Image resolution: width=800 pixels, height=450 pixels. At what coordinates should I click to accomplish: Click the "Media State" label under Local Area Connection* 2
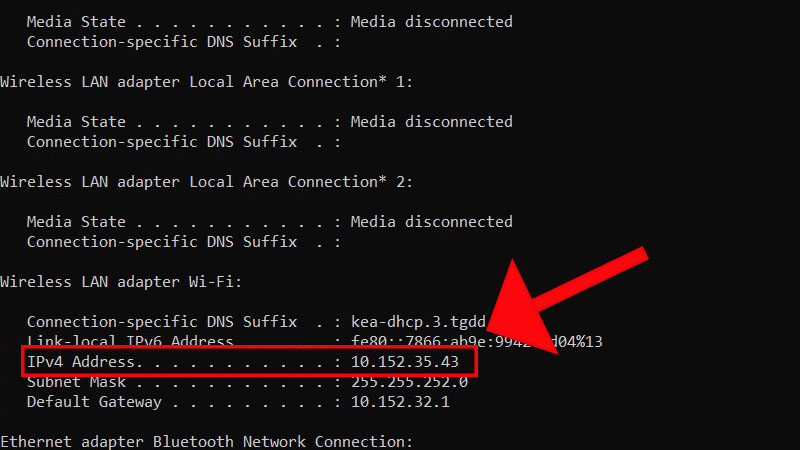(76, 222)
